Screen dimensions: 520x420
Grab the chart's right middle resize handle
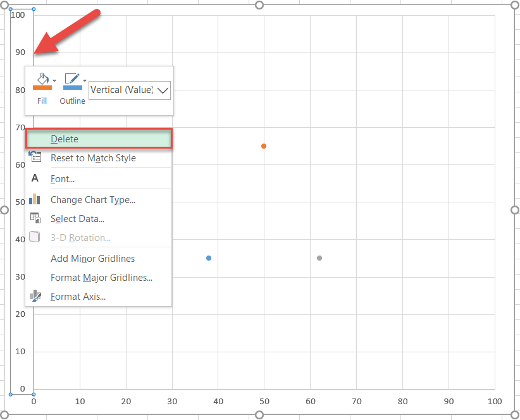515,210
